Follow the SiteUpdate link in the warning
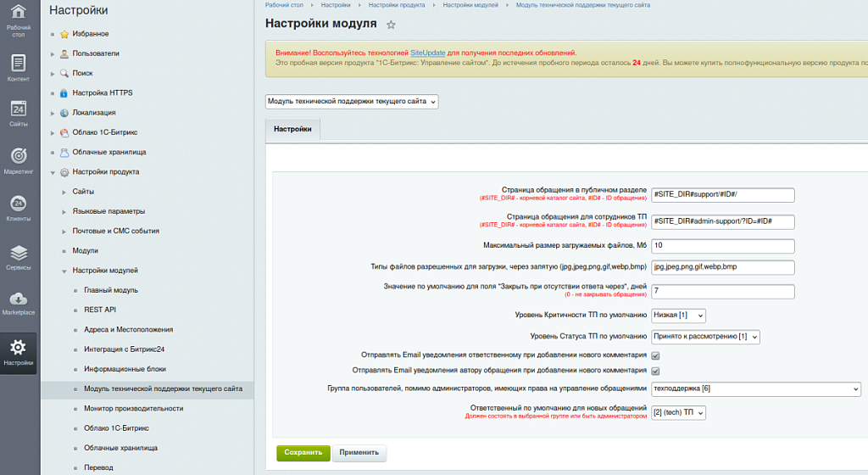This screenshot has height=475, width=868. click(x=427, y=53)
